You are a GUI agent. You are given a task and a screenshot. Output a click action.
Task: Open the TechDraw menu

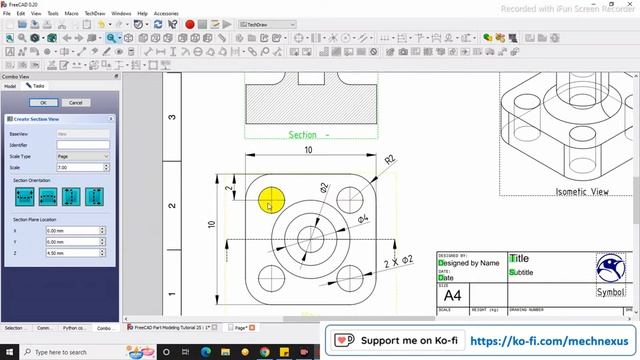(x=95, y=13)
